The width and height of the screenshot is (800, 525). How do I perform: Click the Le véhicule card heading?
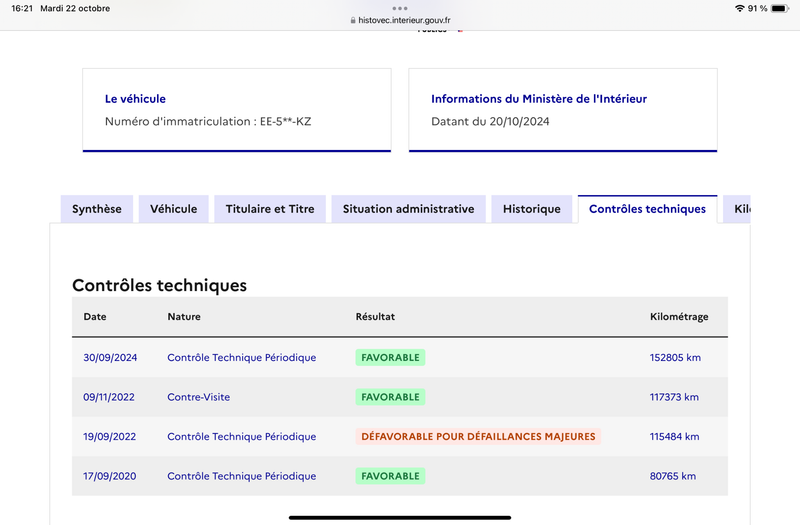(135, 99)
